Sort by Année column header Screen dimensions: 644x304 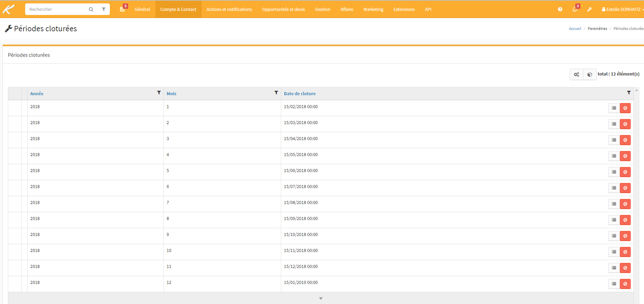pyautogui.click(x=37, y=94)
